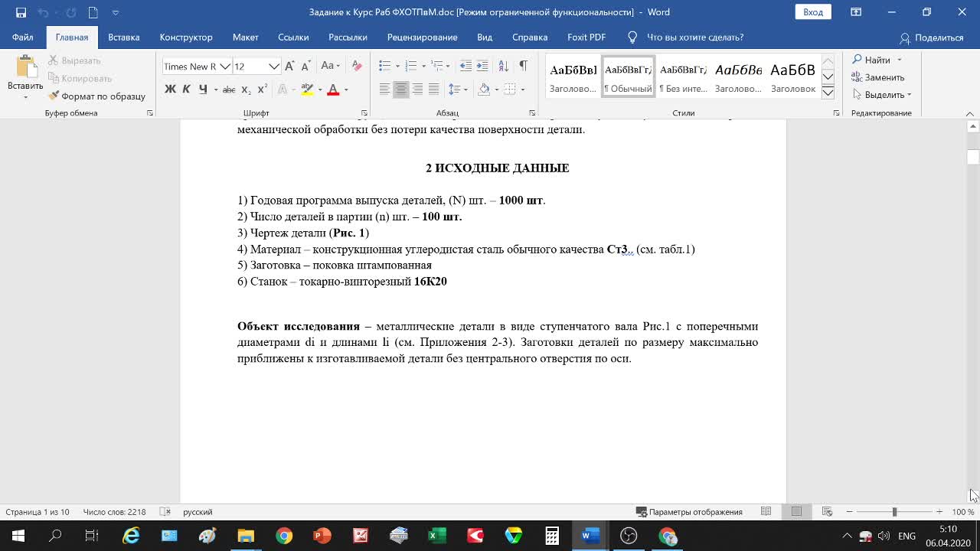Increase font size with the large A icon
Viewport: 980px width, 551px height.
coord(289,67)
